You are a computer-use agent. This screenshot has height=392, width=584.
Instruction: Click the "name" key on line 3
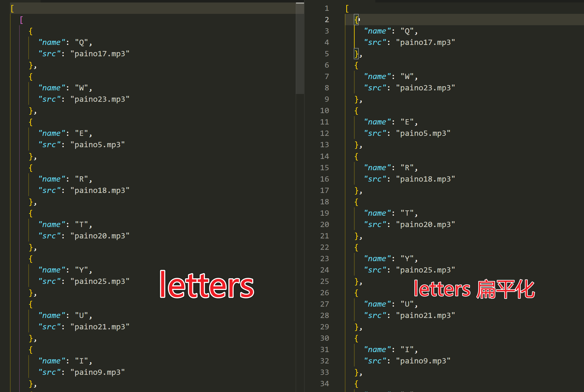377,31
